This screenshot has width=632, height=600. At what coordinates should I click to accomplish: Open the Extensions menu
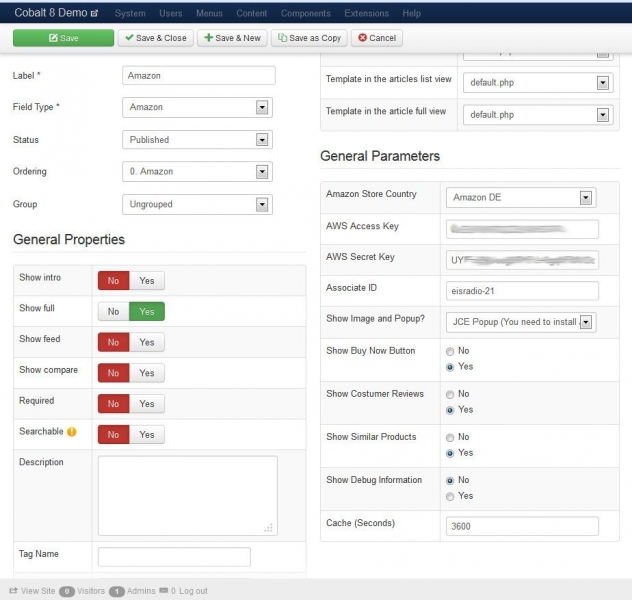click(x=366, y=14)
